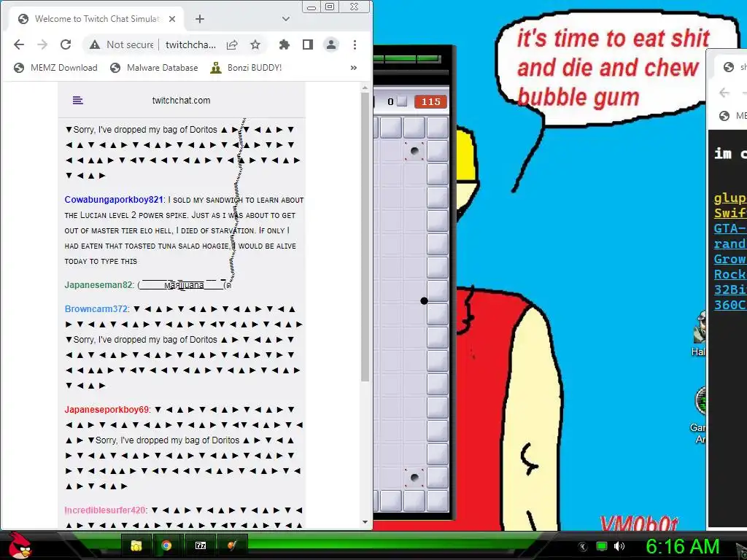Click the 360C link in the right window
This screenshot has width=747, height=560.
pyautogui.click(x=729, y=305)
